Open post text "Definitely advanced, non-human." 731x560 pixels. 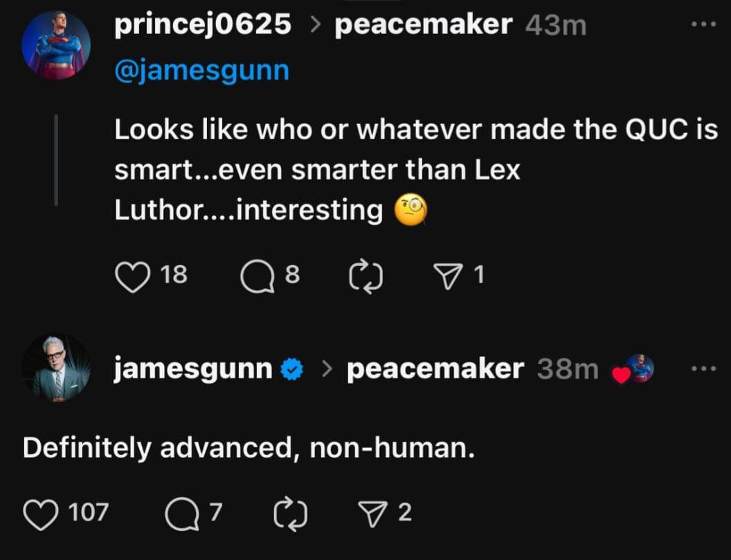249,449
